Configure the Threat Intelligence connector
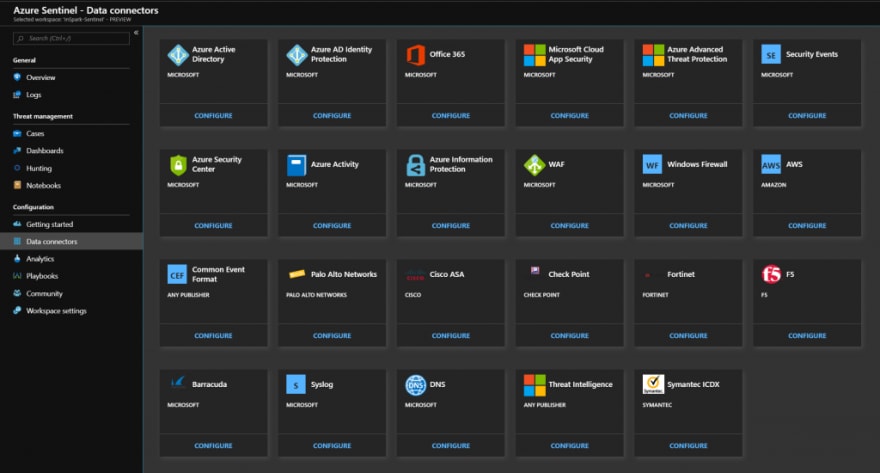 pyautogui.click(x=569, y=446)
